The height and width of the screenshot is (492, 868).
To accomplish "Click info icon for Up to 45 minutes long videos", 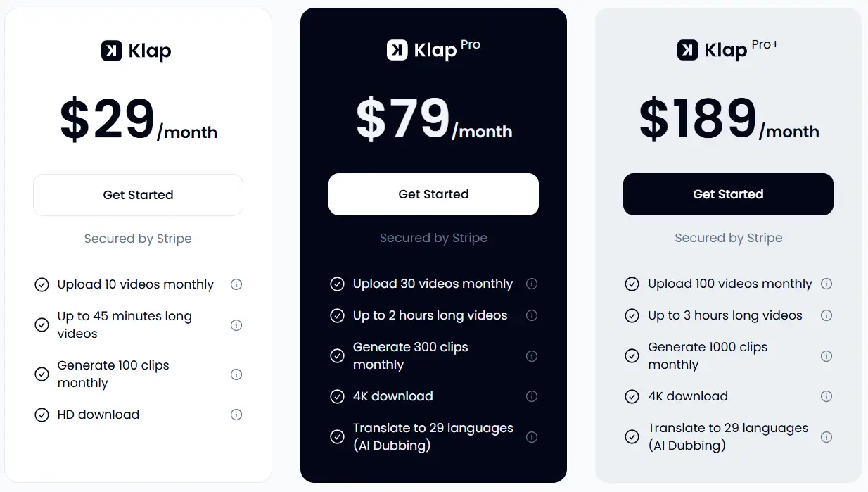I will 236,324.
